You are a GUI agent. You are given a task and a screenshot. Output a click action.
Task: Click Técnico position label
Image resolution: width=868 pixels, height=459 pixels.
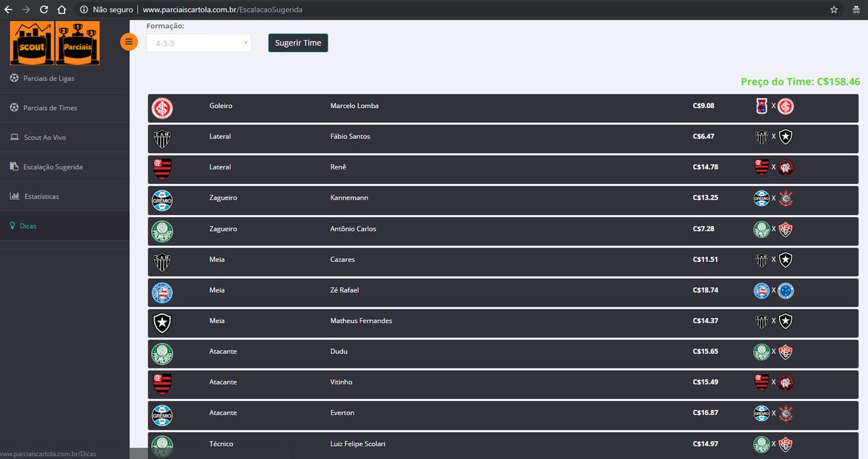(221, 444)
